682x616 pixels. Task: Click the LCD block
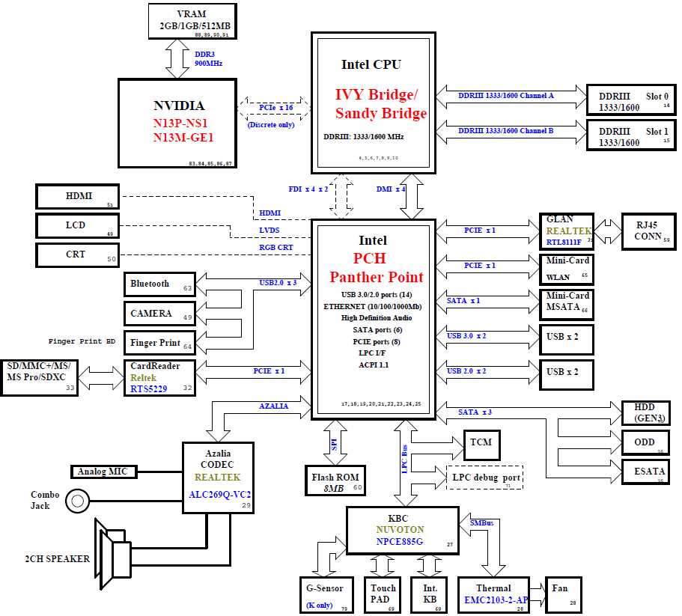point(77,225)
